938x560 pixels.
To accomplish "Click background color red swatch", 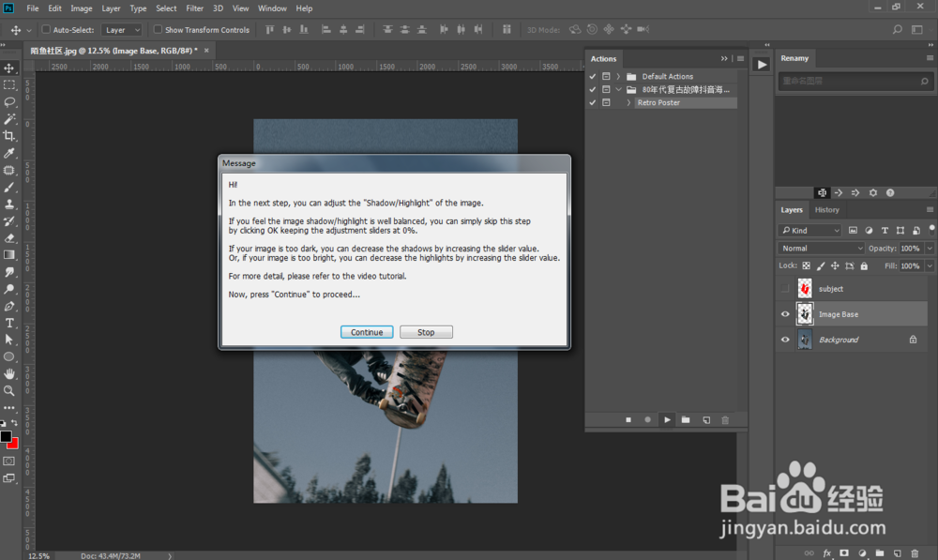I will click(14, 445).
